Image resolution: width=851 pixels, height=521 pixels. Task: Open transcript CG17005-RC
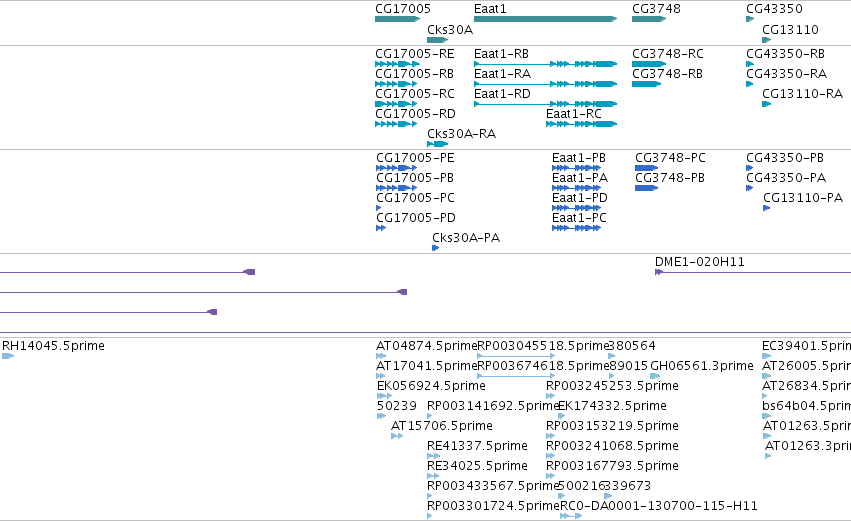[x=415, y=94]
